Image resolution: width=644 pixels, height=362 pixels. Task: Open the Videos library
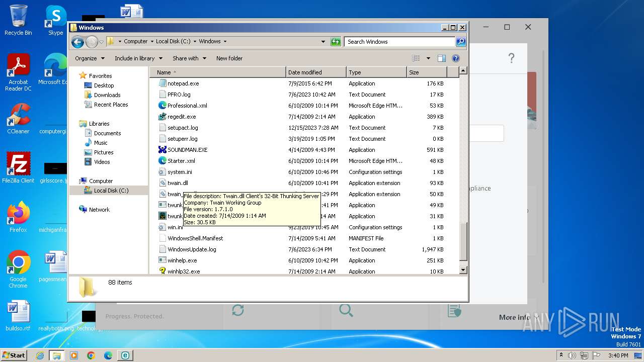(102, 162)
